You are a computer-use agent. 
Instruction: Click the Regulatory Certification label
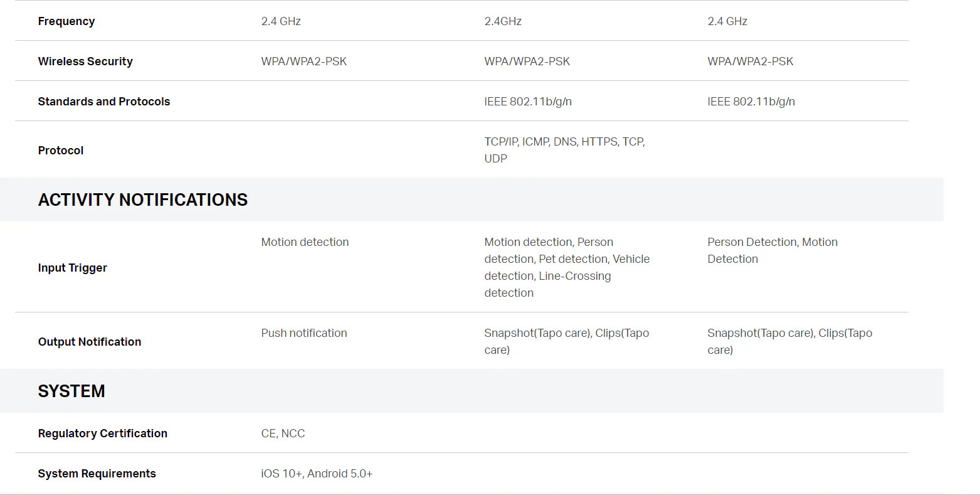coord(103,434)
